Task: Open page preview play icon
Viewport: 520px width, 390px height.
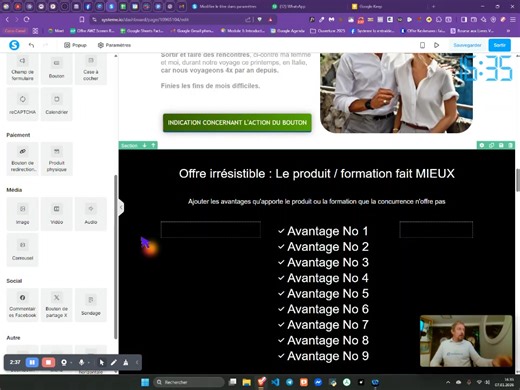Action: 436,45
